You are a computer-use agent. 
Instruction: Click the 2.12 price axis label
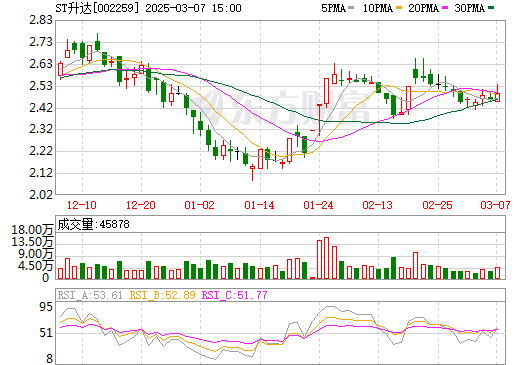[41, 173]
